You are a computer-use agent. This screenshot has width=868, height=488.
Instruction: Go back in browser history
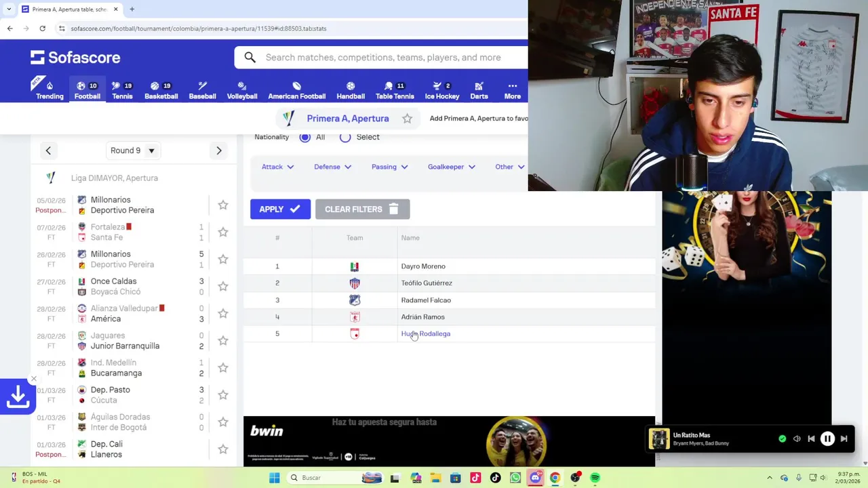(9, 28)
